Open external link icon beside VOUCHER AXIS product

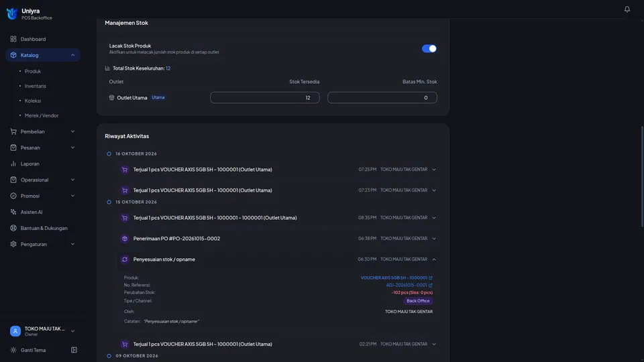(x=431, y=278)
